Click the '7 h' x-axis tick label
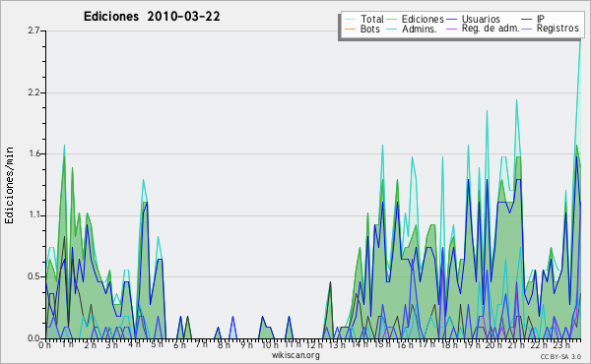Image resolution: width=591 pixels, height=364 pixels. [201, 344]
